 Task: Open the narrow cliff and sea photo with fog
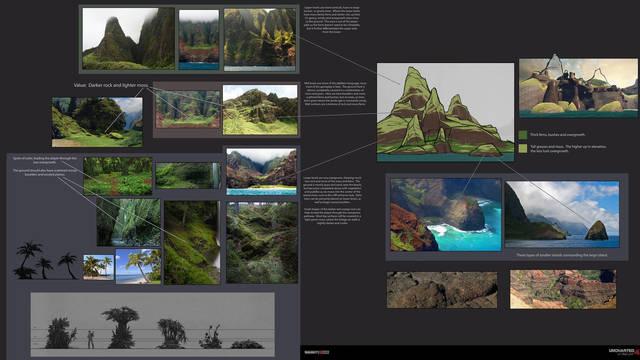pos(199,40)
